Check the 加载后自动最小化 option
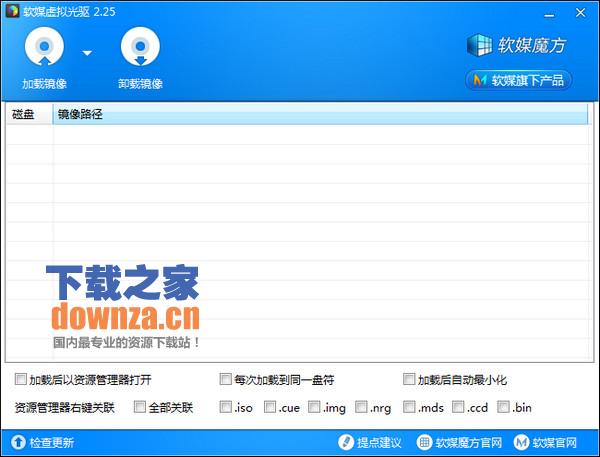This screenshot has height=457, width=600. pos(409,379)
